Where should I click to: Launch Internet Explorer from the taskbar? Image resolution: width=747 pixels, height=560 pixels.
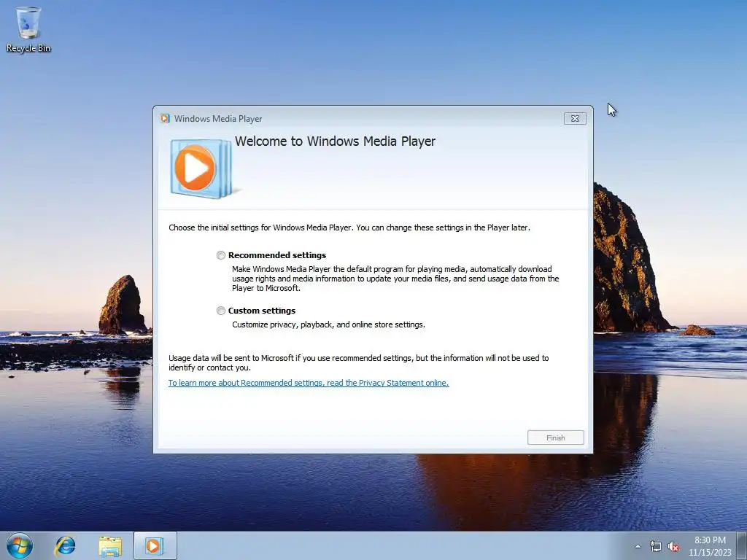(65, 545)
